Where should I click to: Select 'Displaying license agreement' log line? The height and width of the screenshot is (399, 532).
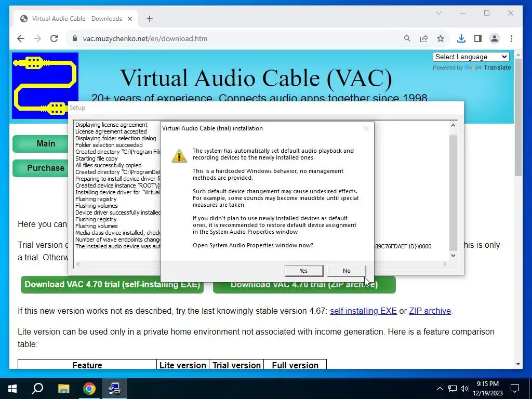[111, 125]
